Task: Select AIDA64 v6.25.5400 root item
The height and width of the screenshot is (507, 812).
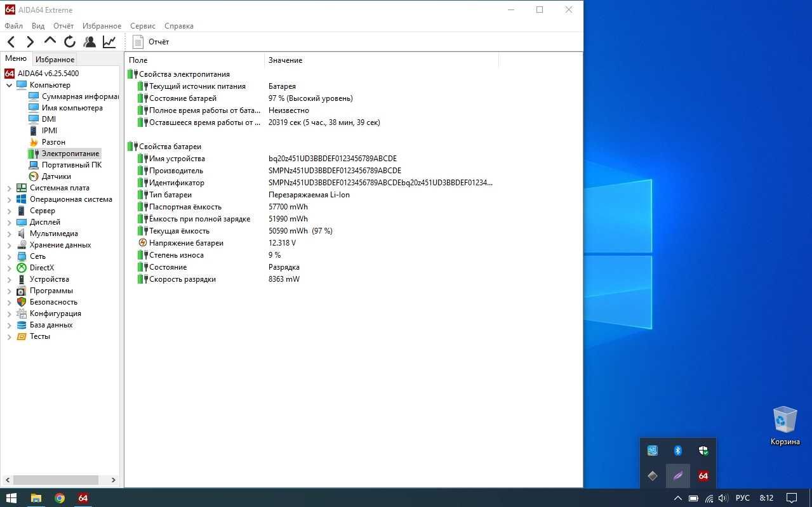Action: tap(42, 74)
